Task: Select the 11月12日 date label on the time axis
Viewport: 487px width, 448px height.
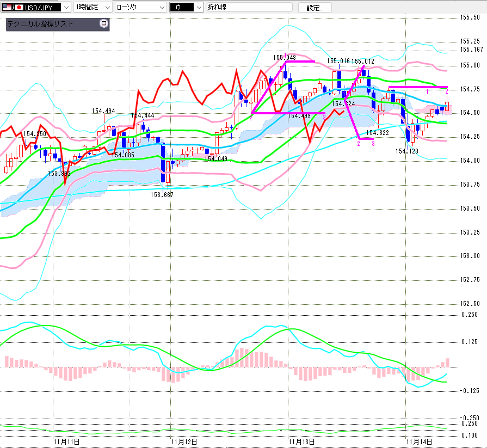Action: point(184,441)
